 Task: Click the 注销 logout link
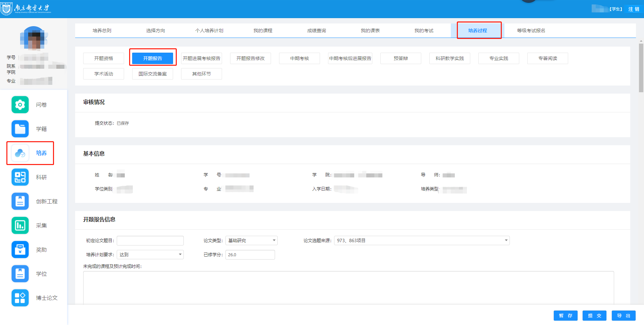click(634, 9)
